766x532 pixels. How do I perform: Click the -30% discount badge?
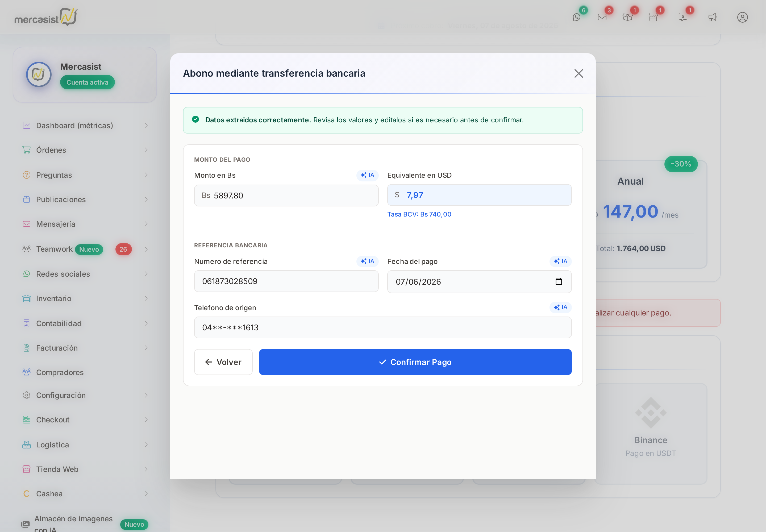(681, 164)
